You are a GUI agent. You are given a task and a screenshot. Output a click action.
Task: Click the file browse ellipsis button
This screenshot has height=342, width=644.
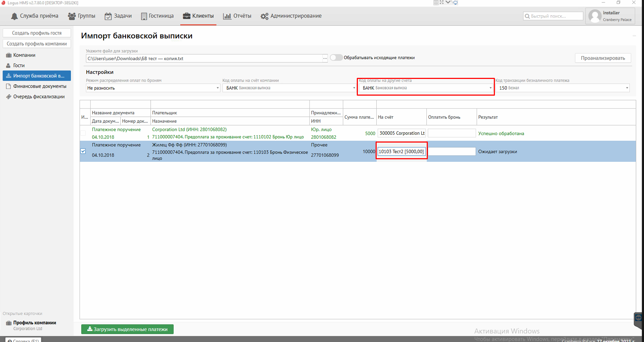(x=325, y=59)
